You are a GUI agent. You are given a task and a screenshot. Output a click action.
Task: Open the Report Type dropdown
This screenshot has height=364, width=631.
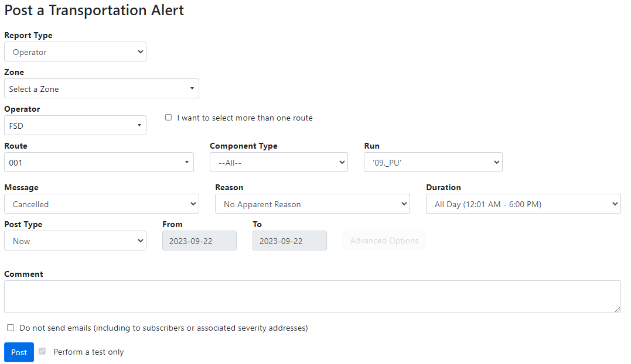coord(75,52)
